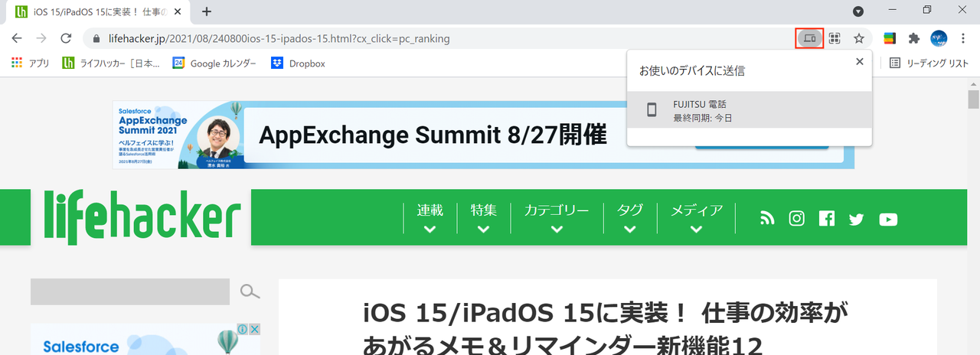This screenshot has height=355, width=980.
Task: Send page to FUJITSU 電話 device
Action: [749, 110]
